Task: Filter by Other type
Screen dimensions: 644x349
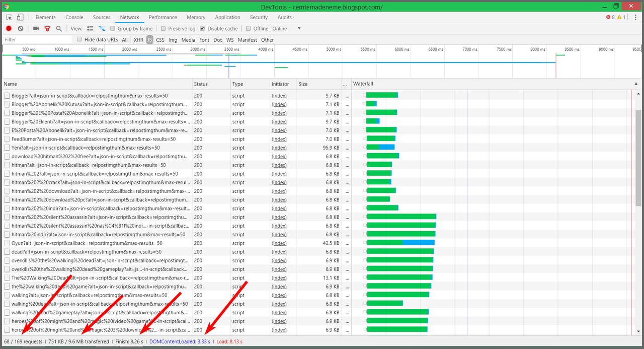Action: [268, 40]
